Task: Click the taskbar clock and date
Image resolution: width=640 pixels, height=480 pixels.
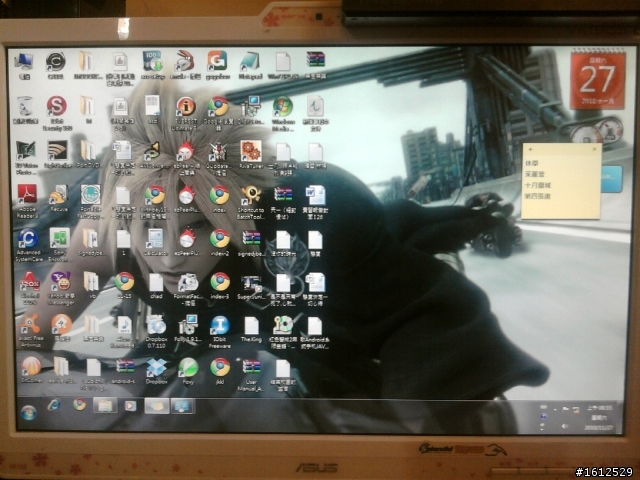Action: point(598,417)
